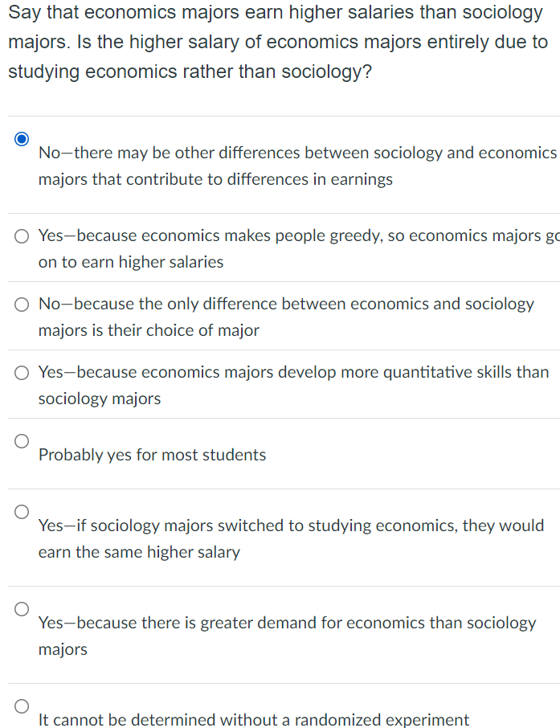
Task: Select the 'Probably yes for most students' option
Action: [152, 455]
